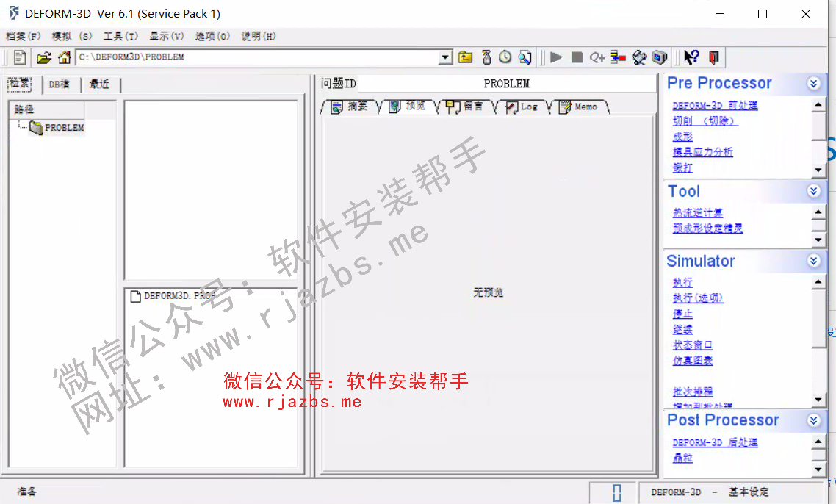This screenshot has height=504, width=836.
Task: Switch to the 留言 tab
Action: (465, 107)
